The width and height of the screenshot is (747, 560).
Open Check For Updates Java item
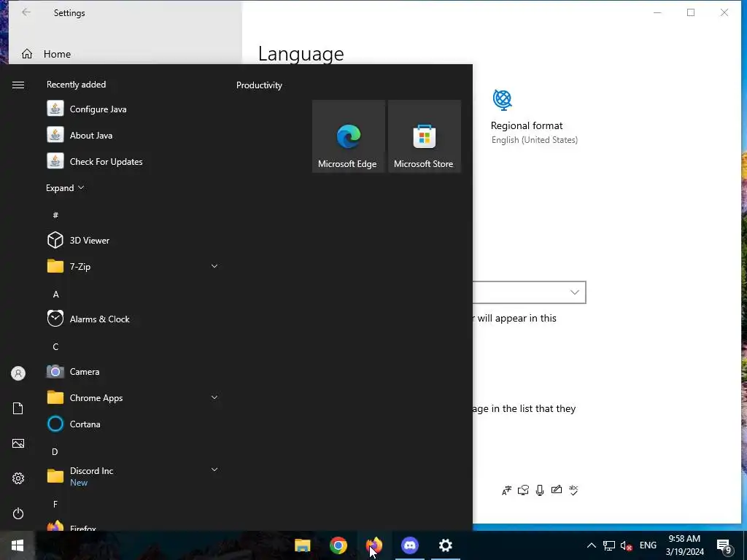(x=133, y=161)
